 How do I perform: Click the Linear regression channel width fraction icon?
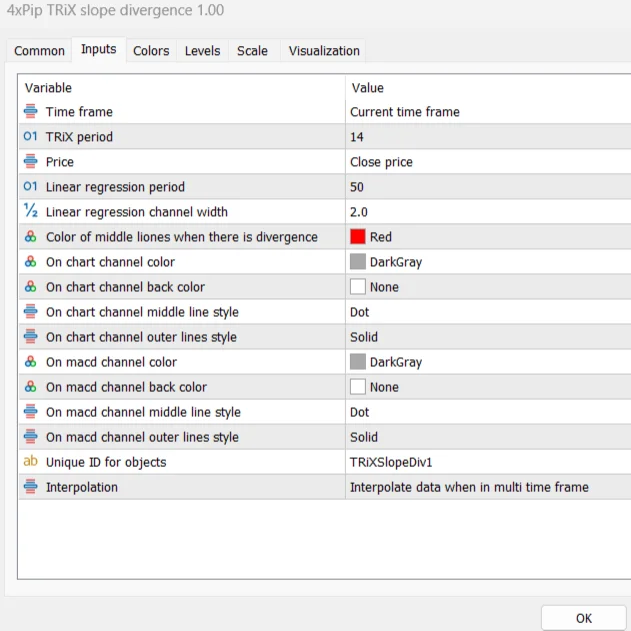pyautogui.click(x=30, y=211)
